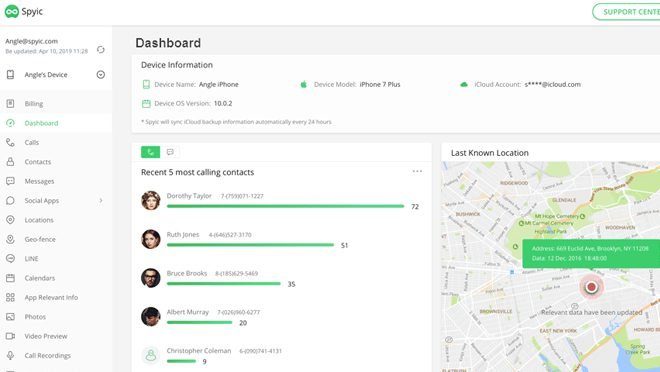The width and height of the screenshot is (660, 372).
Task: Open the Social Apps bubble icon
Action: (x=11, y=200)
